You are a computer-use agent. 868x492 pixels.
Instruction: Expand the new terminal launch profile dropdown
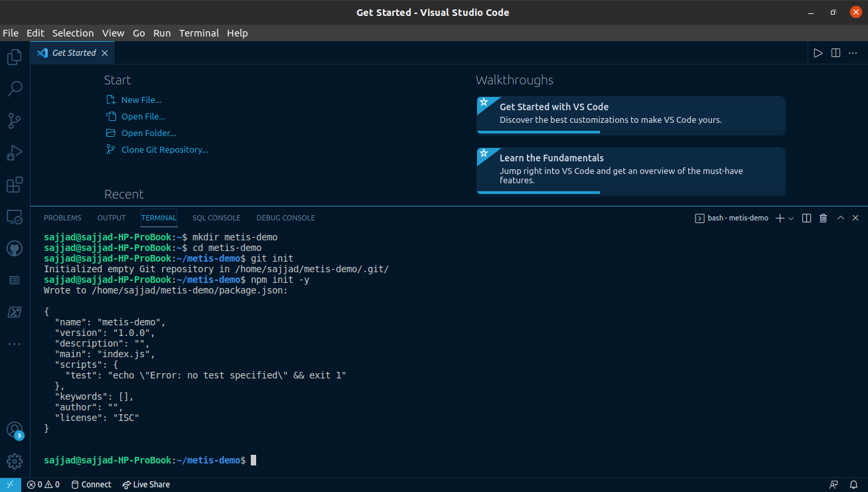pyautogui.click(x=791, y=218)
